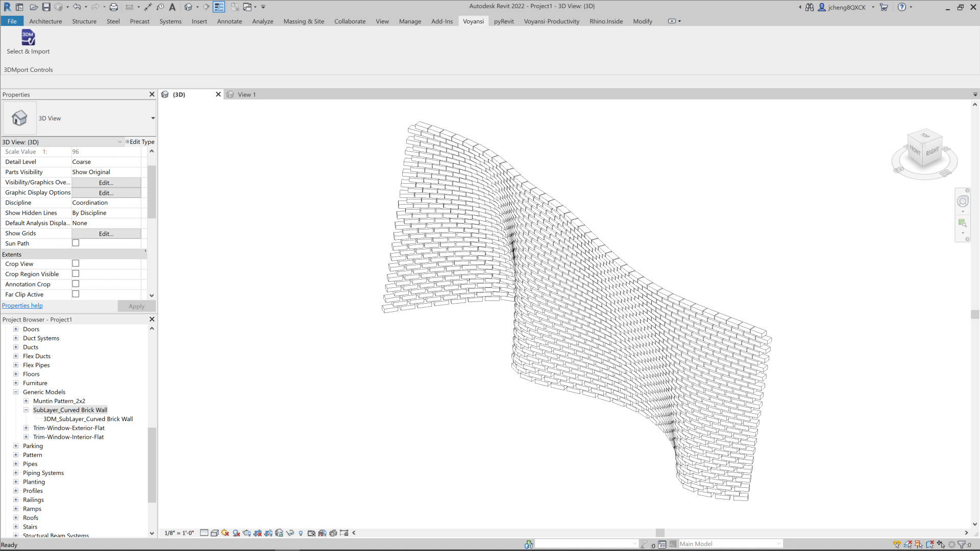Open the Detail Level icon in view bar
The width and height of the screenshot is (980, 551).
[x=204, y=533]
